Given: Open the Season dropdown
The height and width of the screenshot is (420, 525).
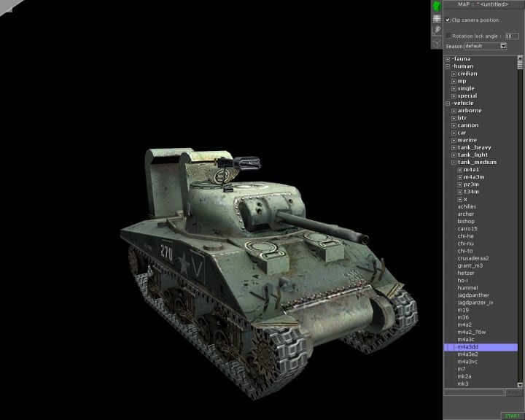Looking at the screenshot, I should (502, 46).
